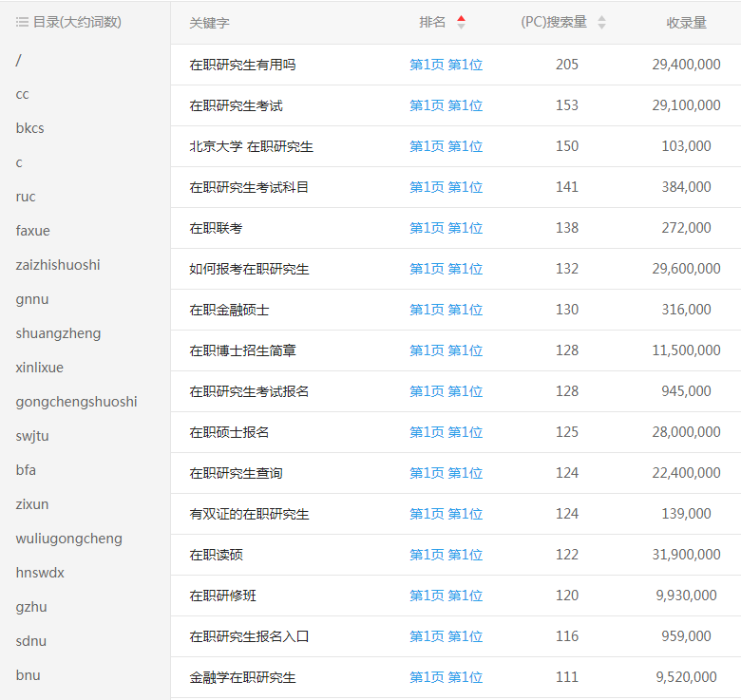Select the keyword 有双证的在职研究生

pos(249,514)
